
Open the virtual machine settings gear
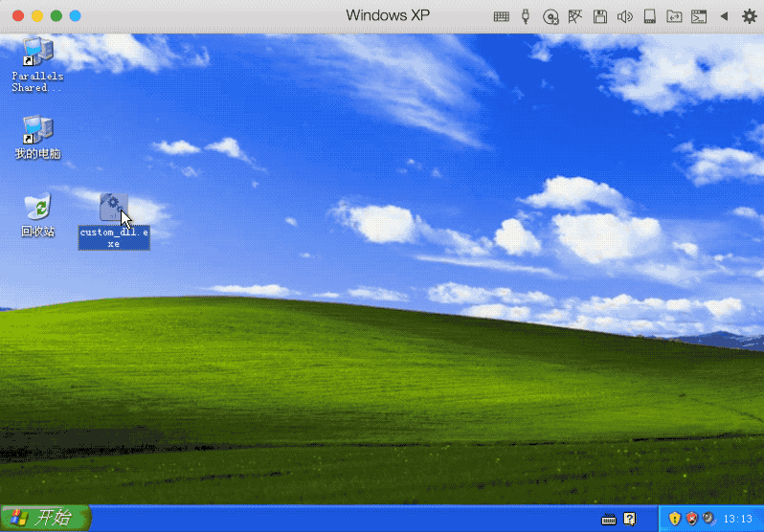tap(750, 16)
